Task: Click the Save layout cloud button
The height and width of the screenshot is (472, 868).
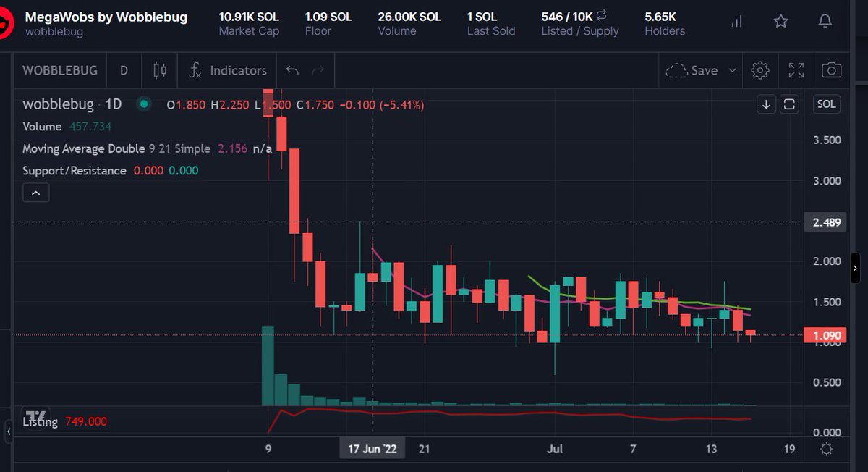Action: coord(692,70)
